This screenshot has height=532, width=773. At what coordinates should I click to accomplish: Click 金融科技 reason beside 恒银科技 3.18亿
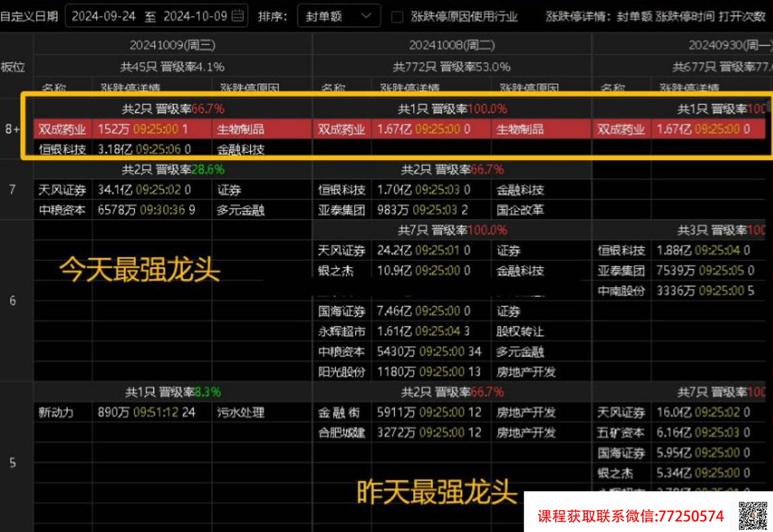(241, 149)
